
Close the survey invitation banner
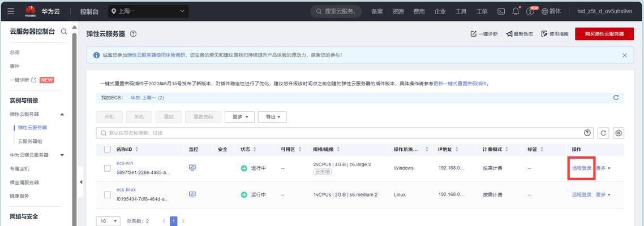625,55
